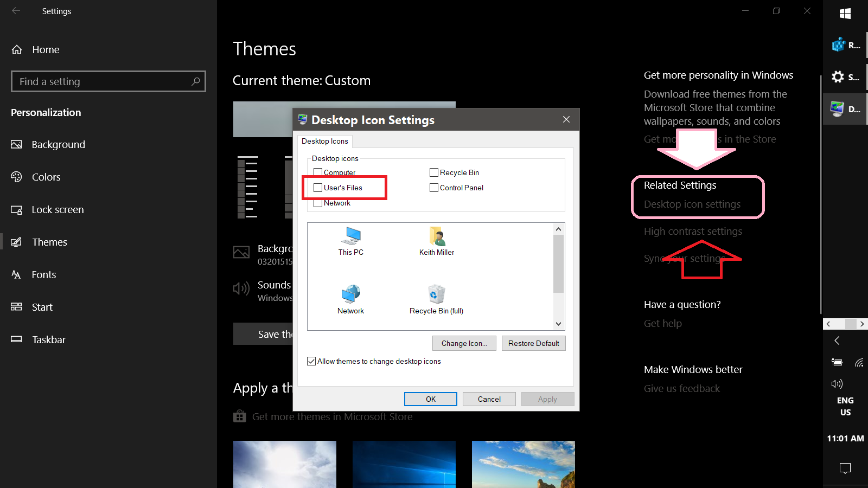Click the Home icon in Settings sidebar
Image resolution: width=868 pixels, height=488 pixels.
17,49
